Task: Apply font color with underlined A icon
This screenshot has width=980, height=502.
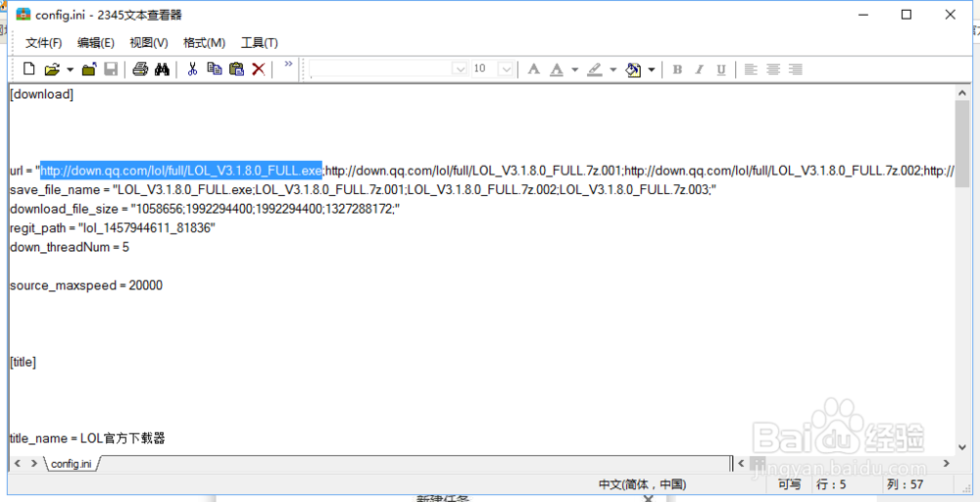Action: (x=557, y=69)
